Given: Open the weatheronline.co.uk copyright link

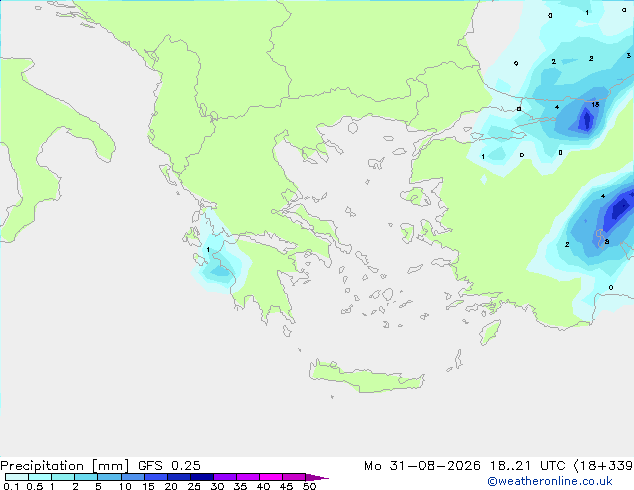Looking at the screenshot, I should click(x=550, y=481).
